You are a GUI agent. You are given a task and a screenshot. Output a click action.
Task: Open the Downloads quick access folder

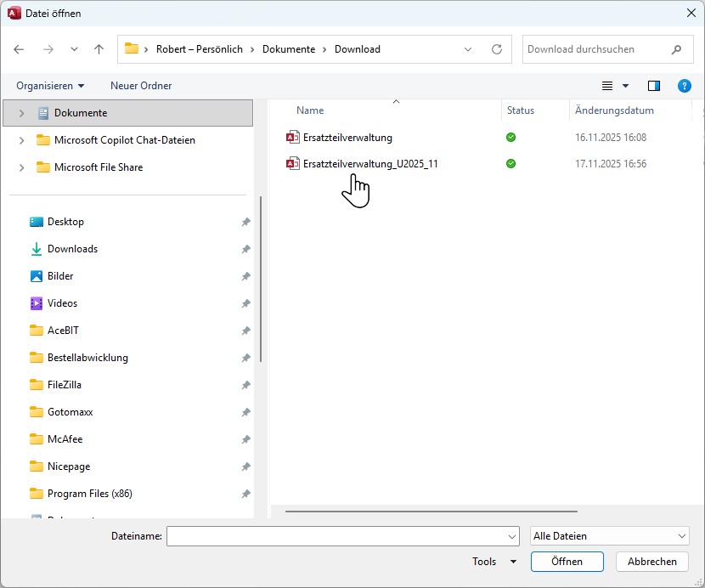point(72,249)
